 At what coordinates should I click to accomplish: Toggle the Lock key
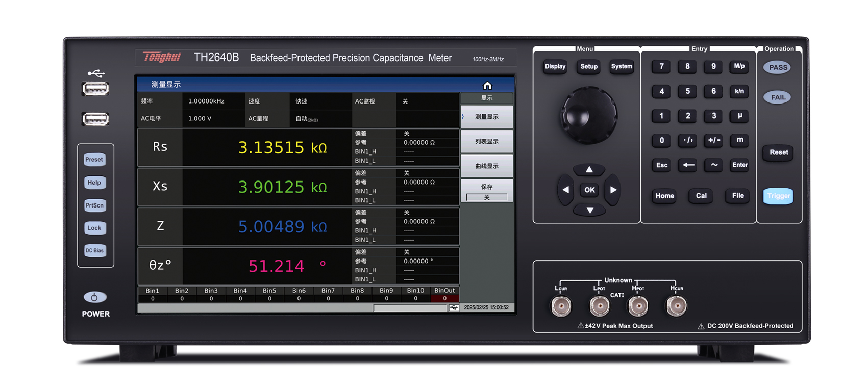click(x=94, y=228)
